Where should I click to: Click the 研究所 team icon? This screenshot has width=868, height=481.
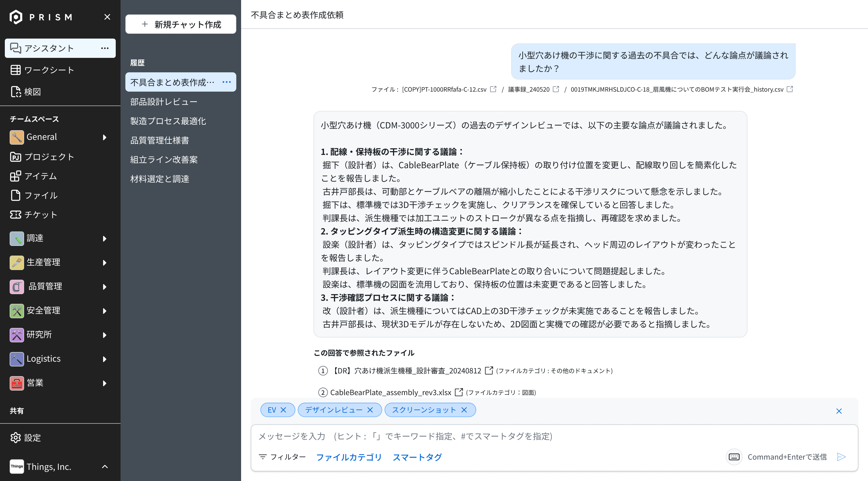[x=17, y=335]
